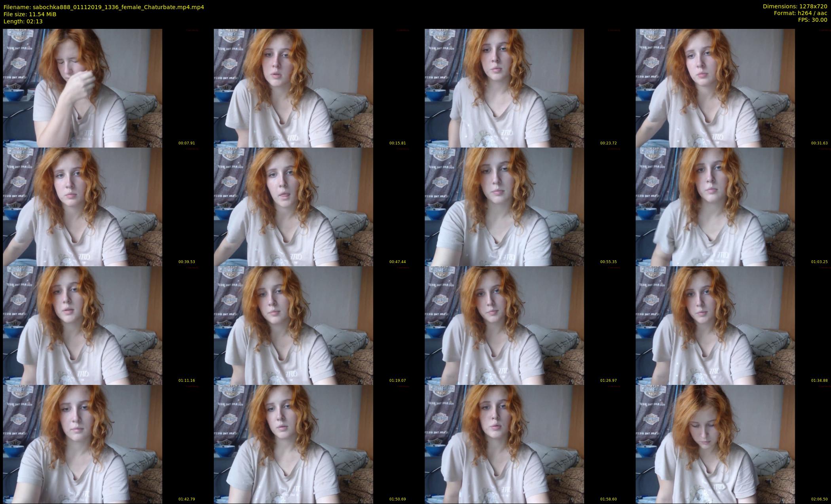Viewport: 831px width, 504px height.
Task: Open the thumbnail timestamped 00:23.72
Action: click(504, 88)
